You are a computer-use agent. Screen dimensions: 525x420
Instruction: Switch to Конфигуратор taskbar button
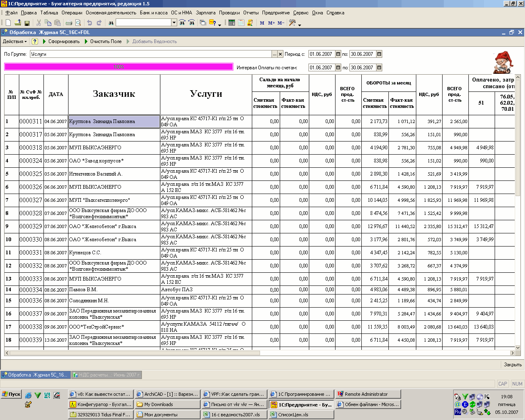100,404
